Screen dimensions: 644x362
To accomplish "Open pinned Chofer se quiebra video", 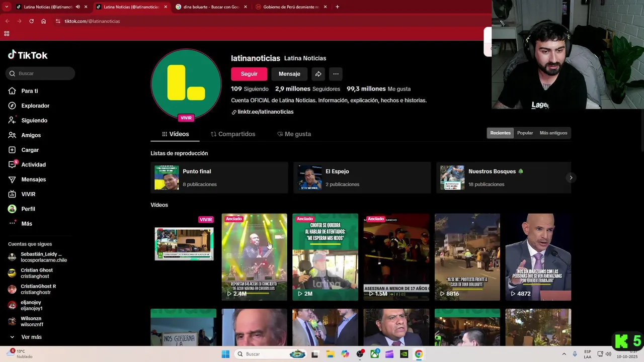I will point(326,257).
